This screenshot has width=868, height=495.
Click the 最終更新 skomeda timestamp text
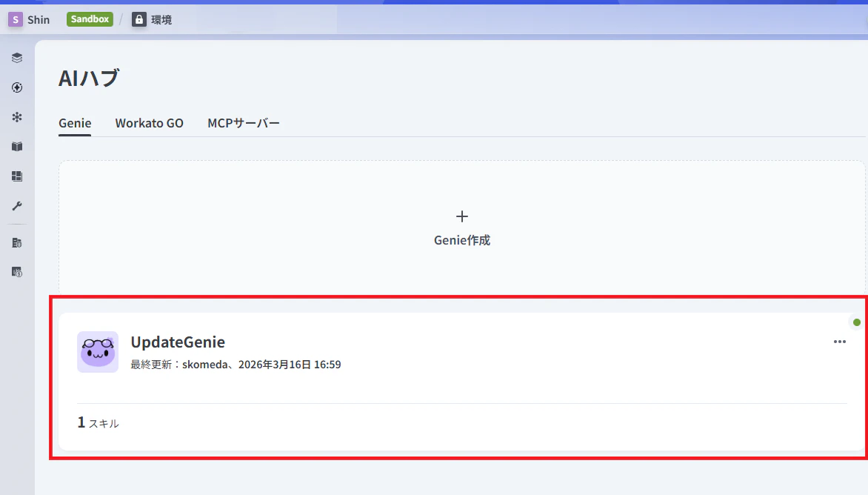(236, 365)
